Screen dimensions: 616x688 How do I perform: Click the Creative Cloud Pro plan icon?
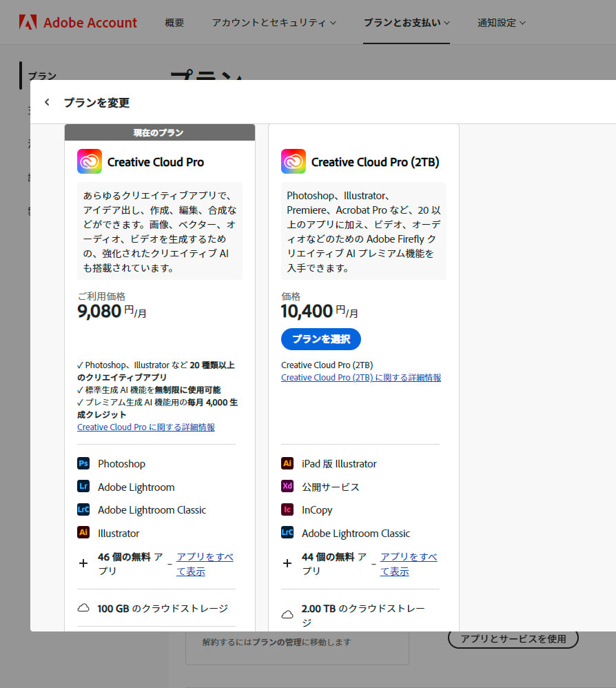pyautogui.click(x=90, y=161)
